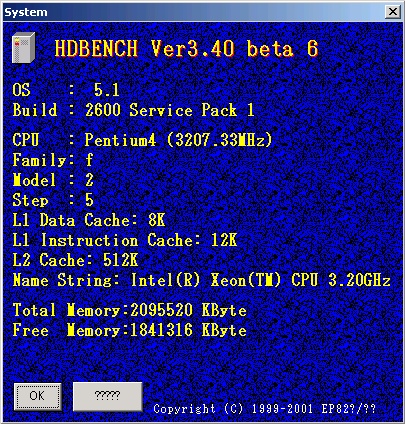Click the OK button
Viewport: 405px width, 424px height.
coord(37,396)
